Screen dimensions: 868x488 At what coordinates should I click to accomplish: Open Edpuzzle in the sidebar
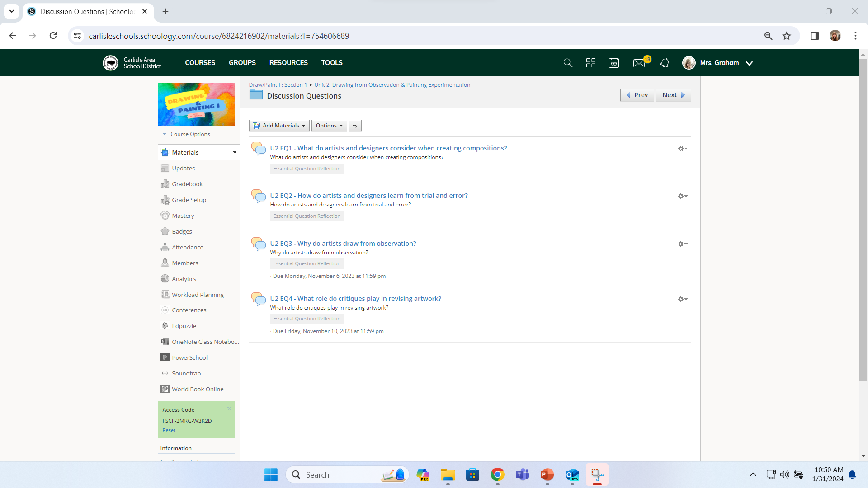point(184,326)
